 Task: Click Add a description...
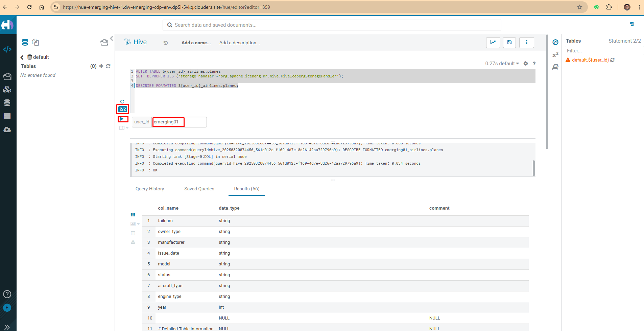point(239,43)
